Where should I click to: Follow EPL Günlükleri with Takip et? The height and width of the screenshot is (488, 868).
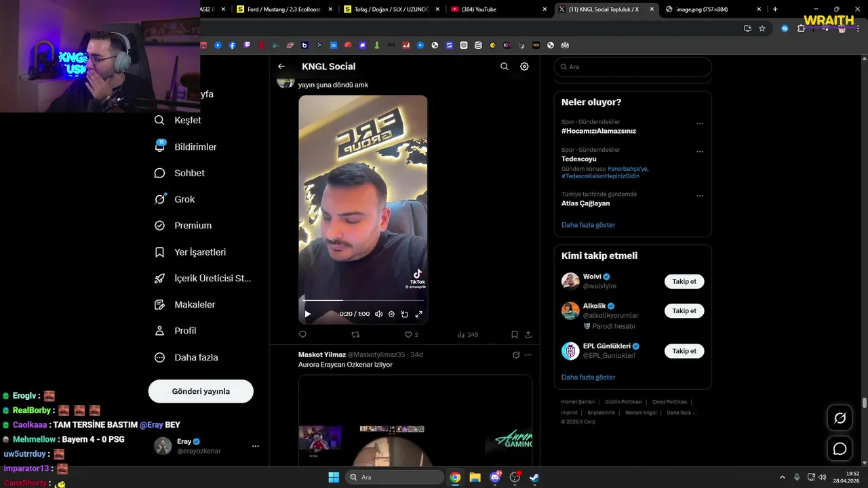point(684,351)
